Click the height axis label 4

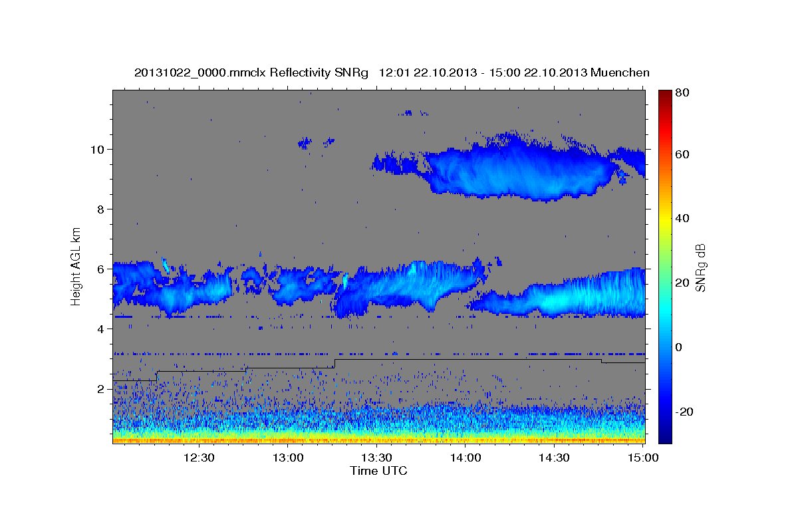point(102,329)
